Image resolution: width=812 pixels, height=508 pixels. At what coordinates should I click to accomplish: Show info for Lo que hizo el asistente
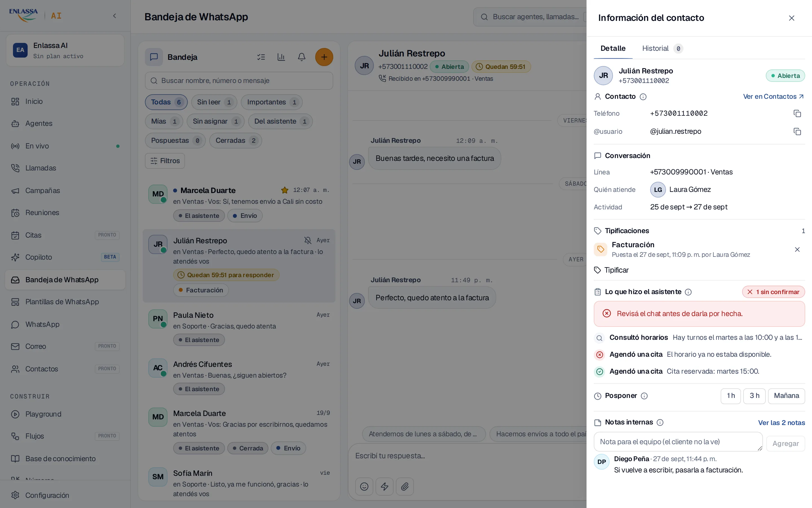click(688, 292)
